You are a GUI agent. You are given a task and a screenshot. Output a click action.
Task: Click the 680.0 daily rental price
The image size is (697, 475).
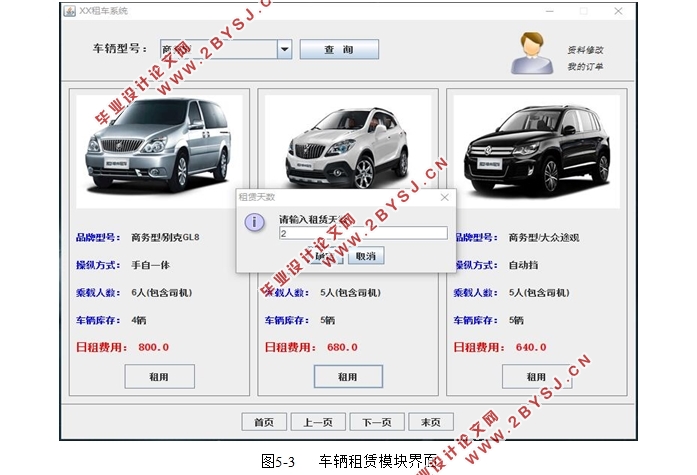click(x=342, y=347)
